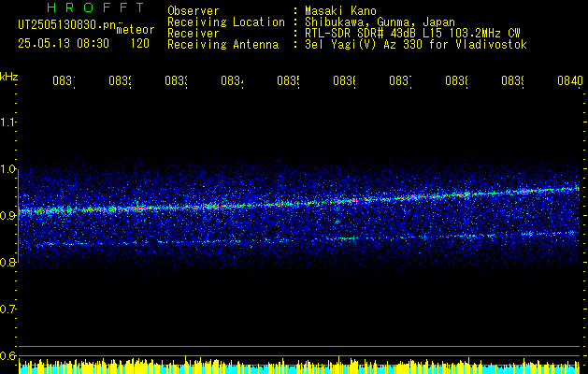Viewport: 588px width, 374px height.
Task: Click the 'meteor' label
Action: point(136,30)
